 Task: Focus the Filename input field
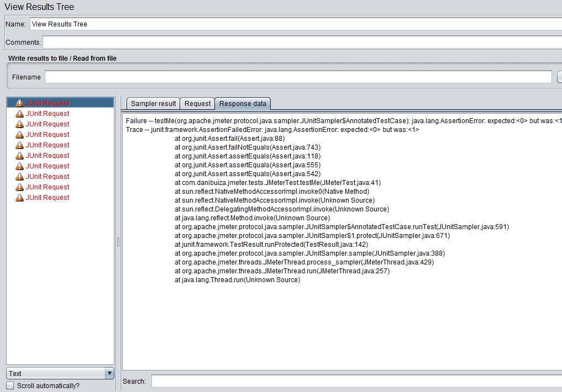pyautogui.click(x=298, y=77)
